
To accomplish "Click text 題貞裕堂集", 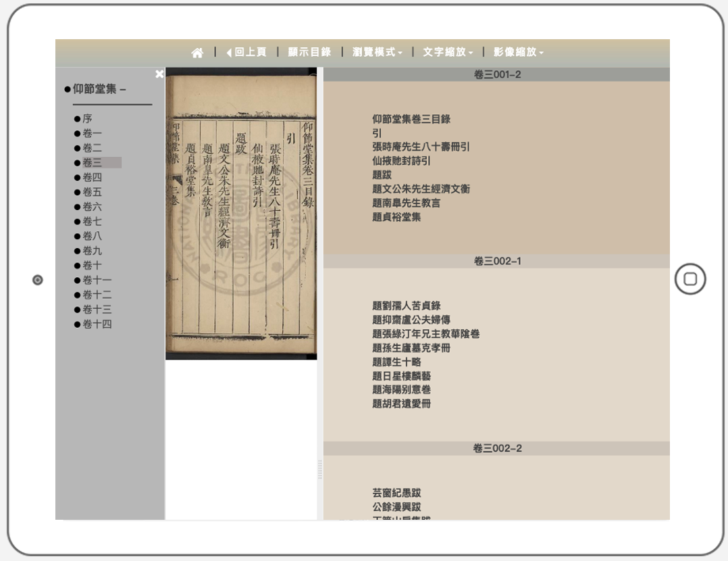I will point(396,216).
